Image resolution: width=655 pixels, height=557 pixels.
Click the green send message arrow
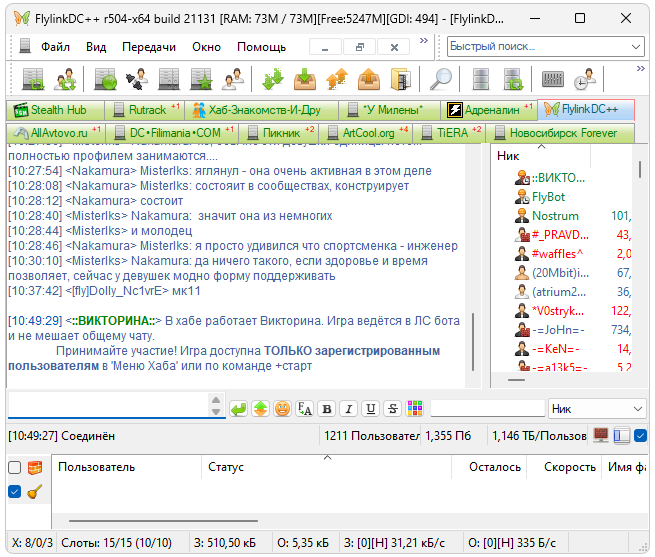pos(238,408)
